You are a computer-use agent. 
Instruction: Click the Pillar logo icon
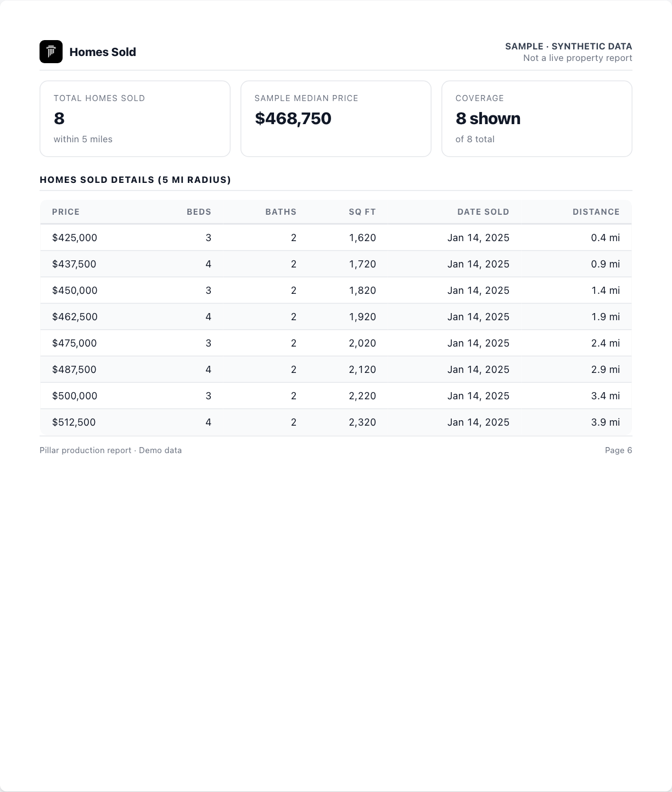(51, 52)
